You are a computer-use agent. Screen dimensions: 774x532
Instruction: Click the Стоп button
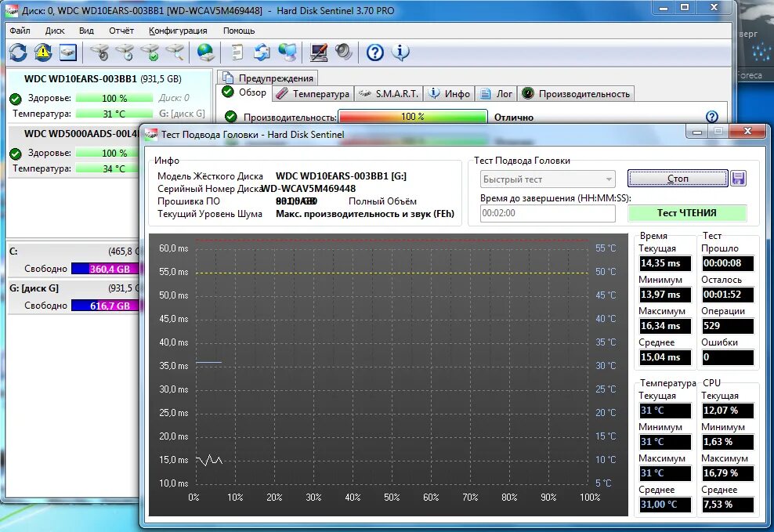(x=678, y=179)
